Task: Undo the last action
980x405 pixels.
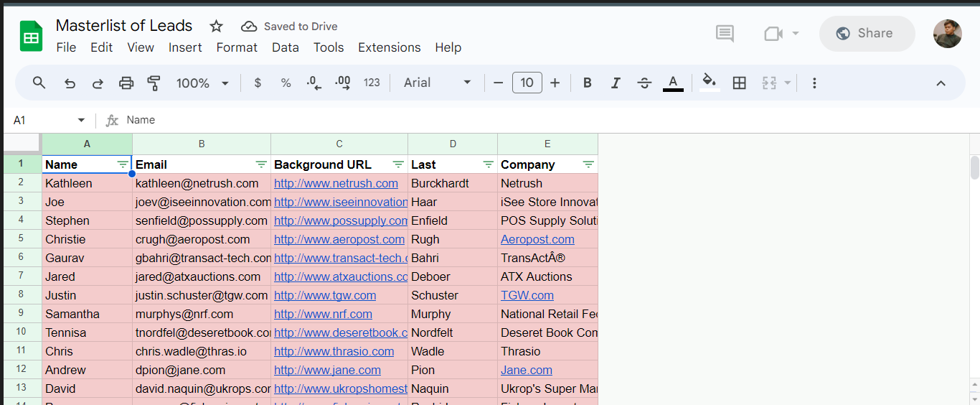Action: pos(70,83)
